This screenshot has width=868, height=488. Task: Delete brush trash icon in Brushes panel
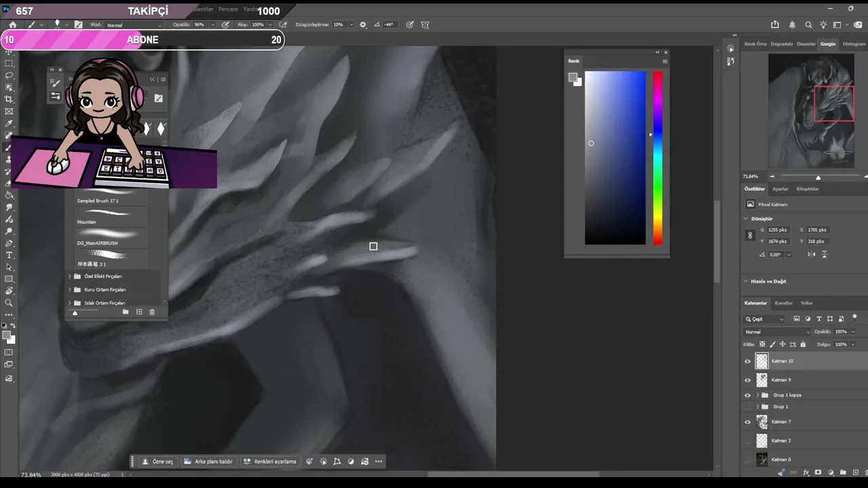pos(152,312)
